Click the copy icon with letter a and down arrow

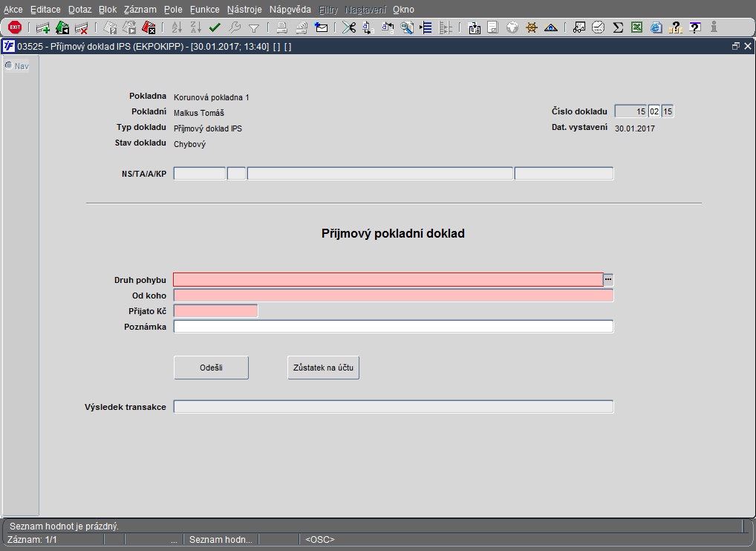[368, 28]
